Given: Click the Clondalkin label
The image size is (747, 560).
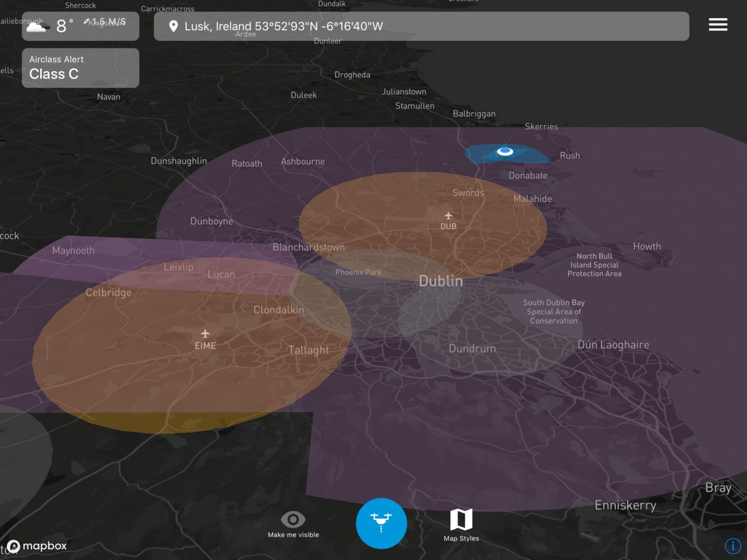Looking at the screenshot, I should pos(279,310).
